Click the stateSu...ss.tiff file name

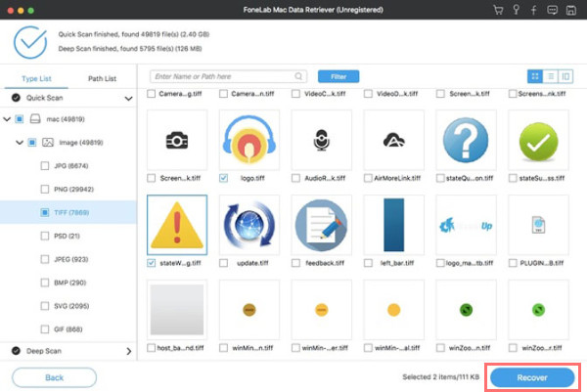(542, 178)
